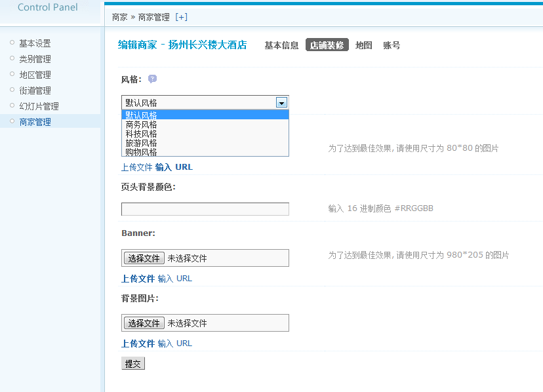Open 类别管理 in the sidebar
The width and height of the screenshot is (543, 392).
pos(35,59)
